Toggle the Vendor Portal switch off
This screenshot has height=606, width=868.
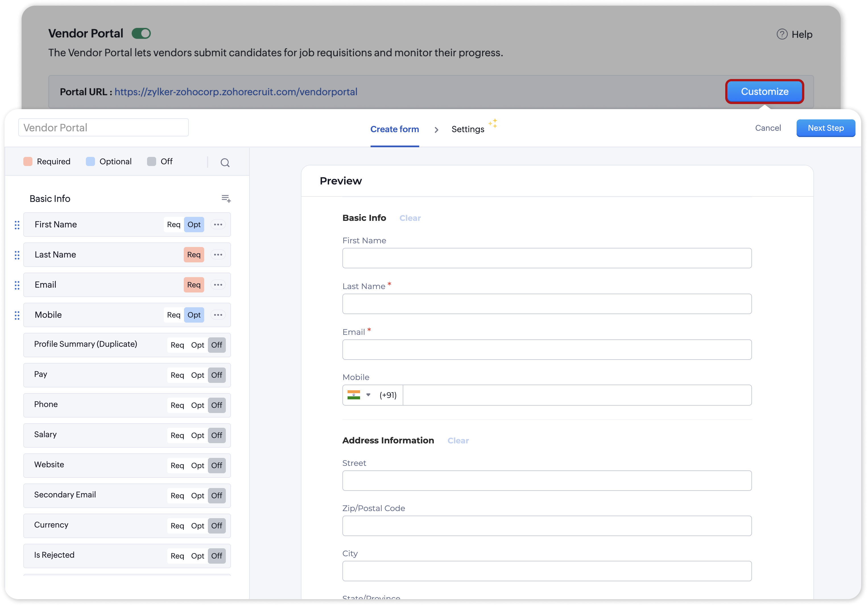[x=141, y=34]
